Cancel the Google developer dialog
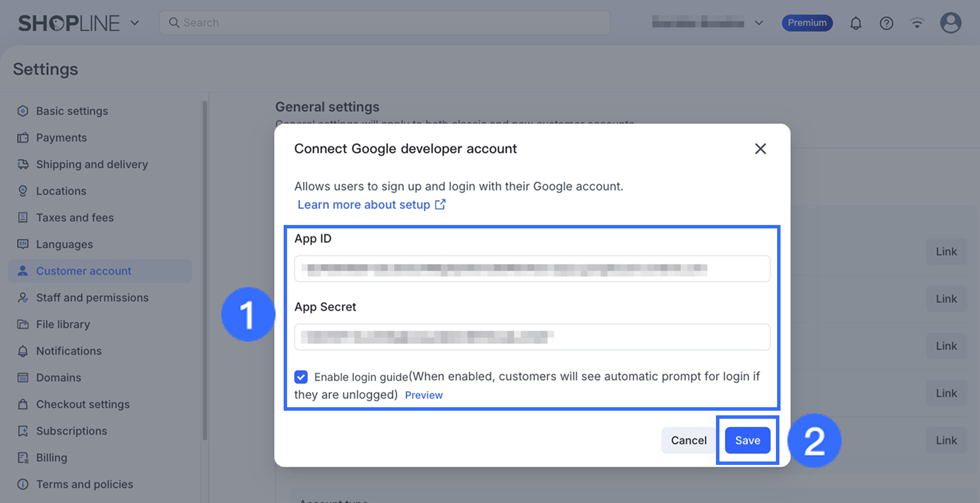The width and height of the screenshot is (980, 503). tap(688, 440)
